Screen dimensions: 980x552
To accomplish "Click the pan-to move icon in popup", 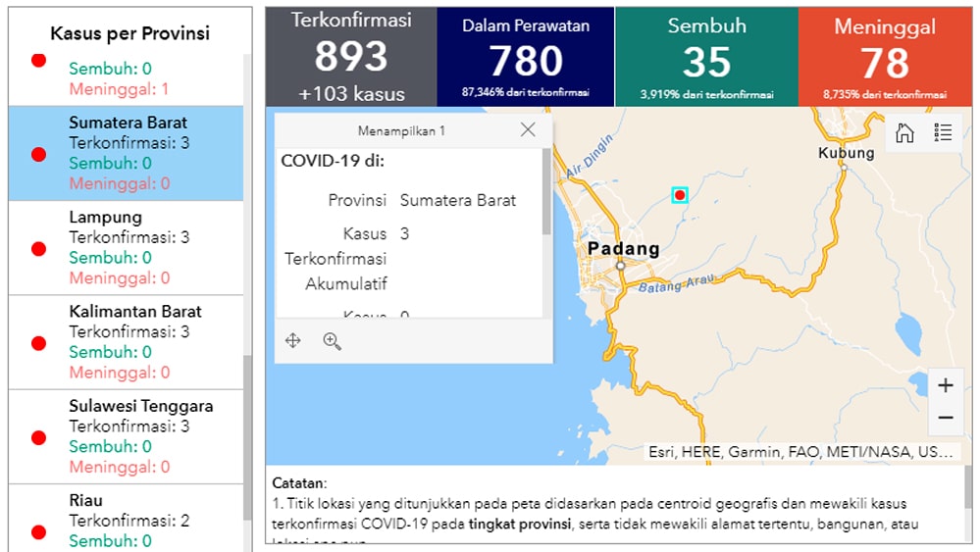I will [292, 341].
